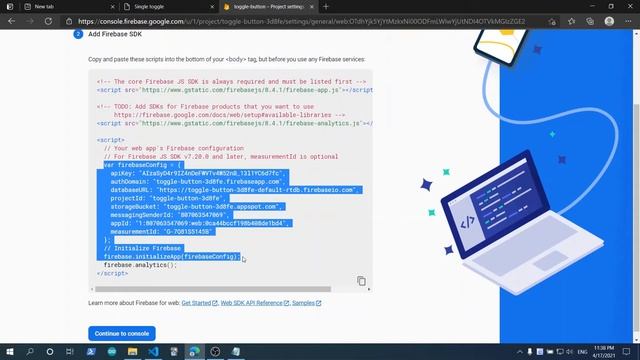Go back to the previous page
This screenshot has height=360, width=640.
click(11, 21)
